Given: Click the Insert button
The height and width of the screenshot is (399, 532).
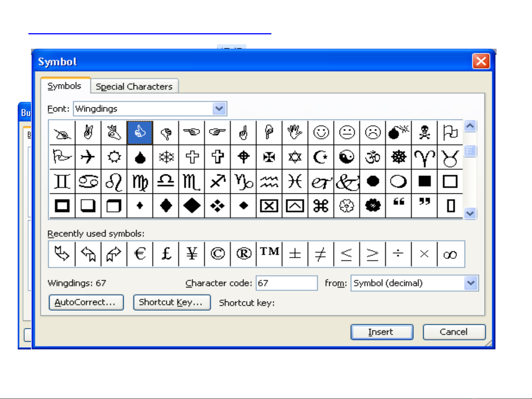Looking at the screenshot, I should click(381, 332).
